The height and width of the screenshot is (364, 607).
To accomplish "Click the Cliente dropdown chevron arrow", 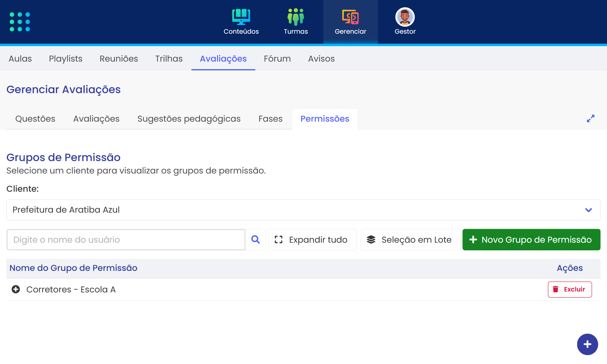I will [x=588, y=210].
